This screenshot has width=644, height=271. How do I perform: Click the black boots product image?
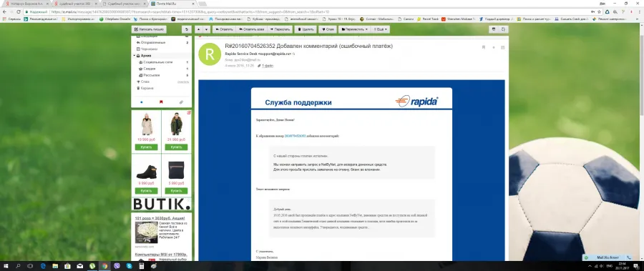(146, 171)
